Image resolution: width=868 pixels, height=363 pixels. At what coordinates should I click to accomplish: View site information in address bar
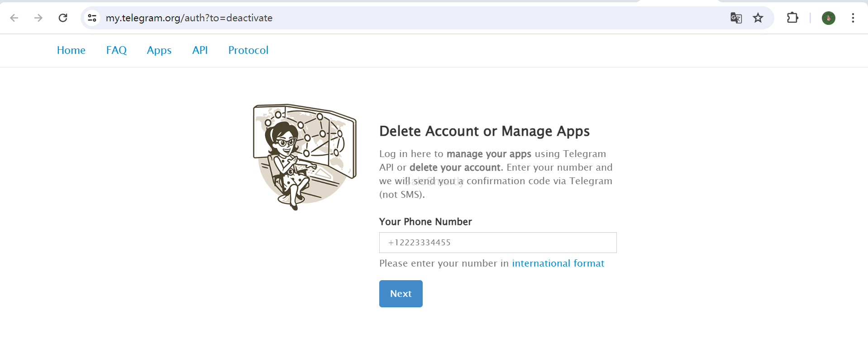click(x=92, y=18)
